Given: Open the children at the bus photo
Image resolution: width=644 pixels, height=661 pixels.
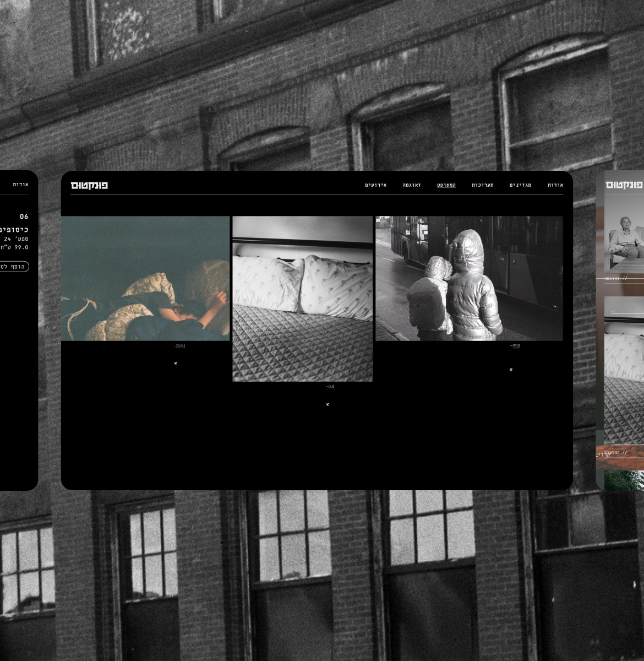Looking at the screenshot, I should point(470,278).
